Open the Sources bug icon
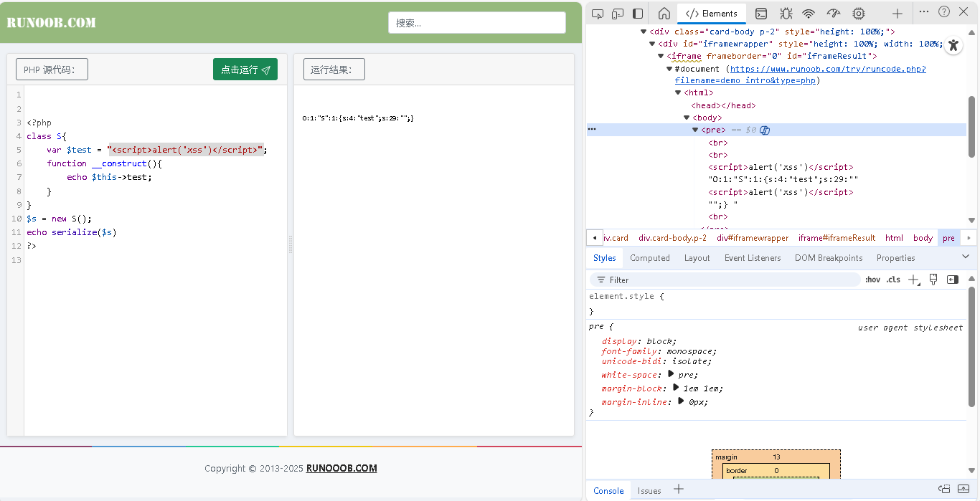The width and height of the screenshot is (980, 501). [786, 13]
